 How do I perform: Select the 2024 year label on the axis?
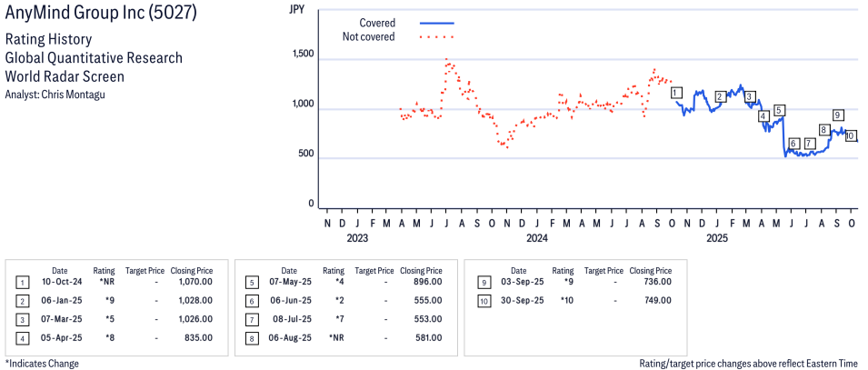pos(537,239)
